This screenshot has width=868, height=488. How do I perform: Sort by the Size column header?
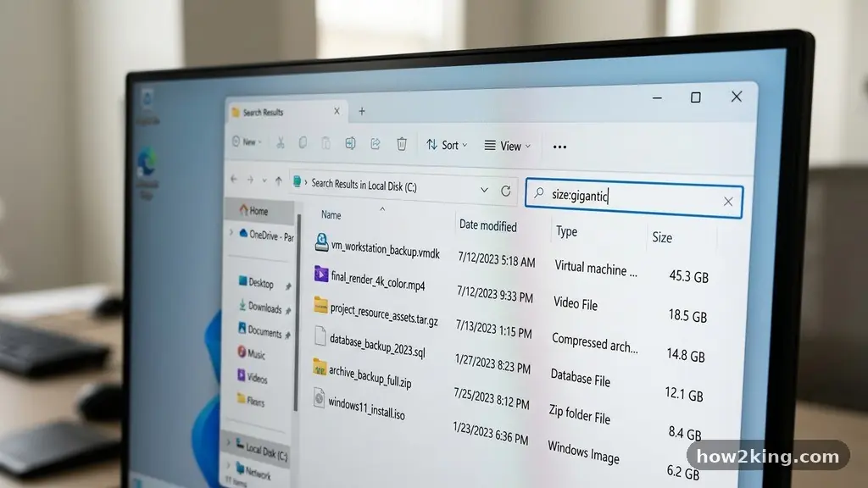tap(661, 237)
